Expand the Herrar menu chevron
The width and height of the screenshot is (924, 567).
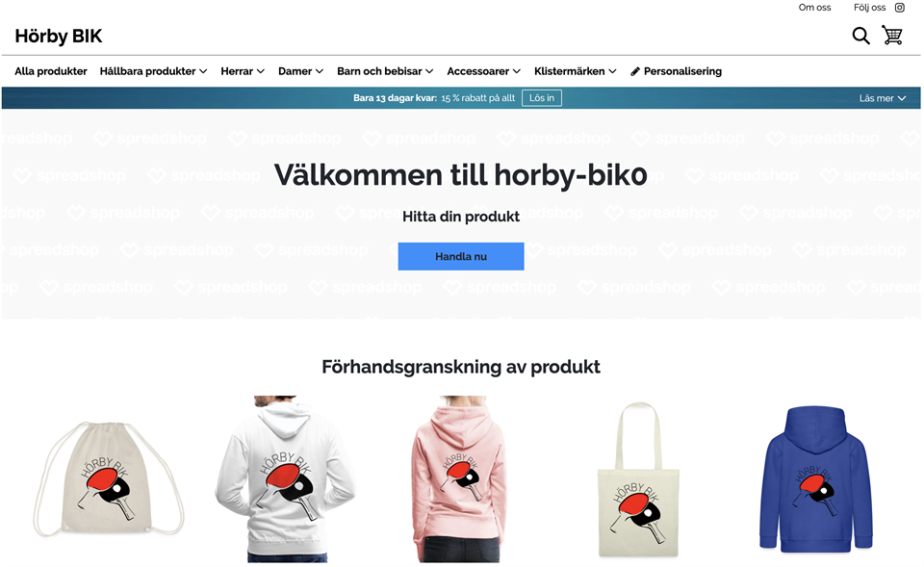pyautogui.click(x=260, y=71)
